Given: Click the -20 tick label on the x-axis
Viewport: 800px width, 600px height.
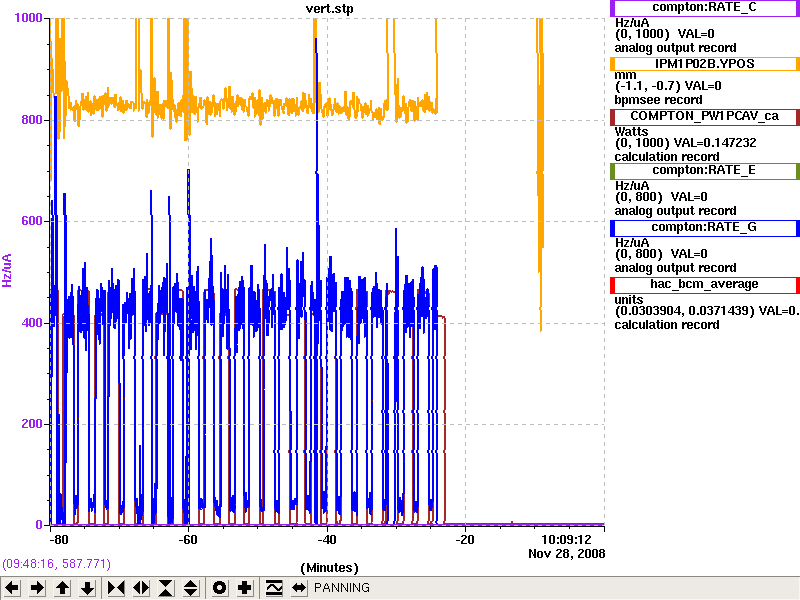Looking at the screenshot, I should [465, 540].
